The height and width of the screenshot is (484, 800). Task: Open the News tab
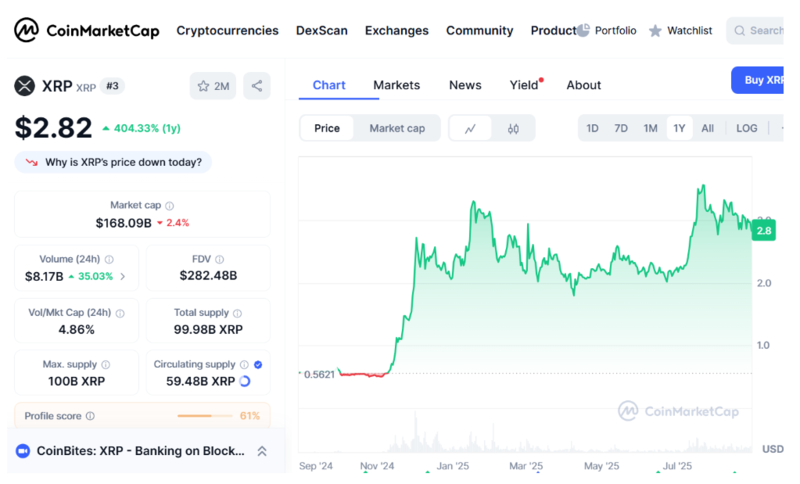[465, 85]
